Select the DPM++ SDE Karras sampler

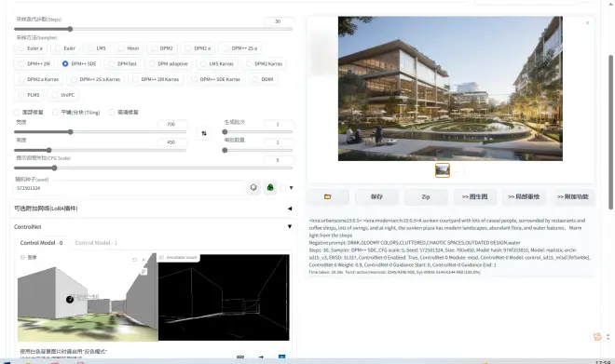(x=216, y=79)
